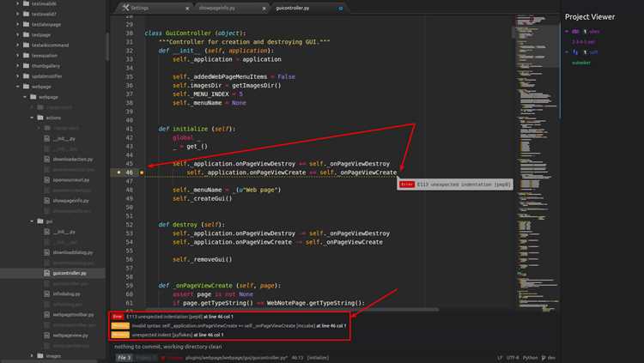Screen dimensions: 644x363
Task: Click the actions folder icon
Action: click(40, 118)
